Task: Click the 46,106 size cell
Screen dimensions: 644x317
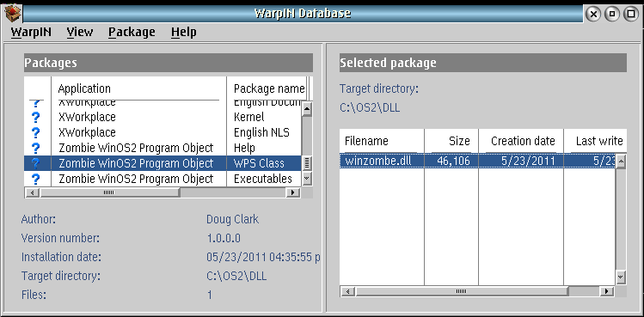Action: (453, 161)
